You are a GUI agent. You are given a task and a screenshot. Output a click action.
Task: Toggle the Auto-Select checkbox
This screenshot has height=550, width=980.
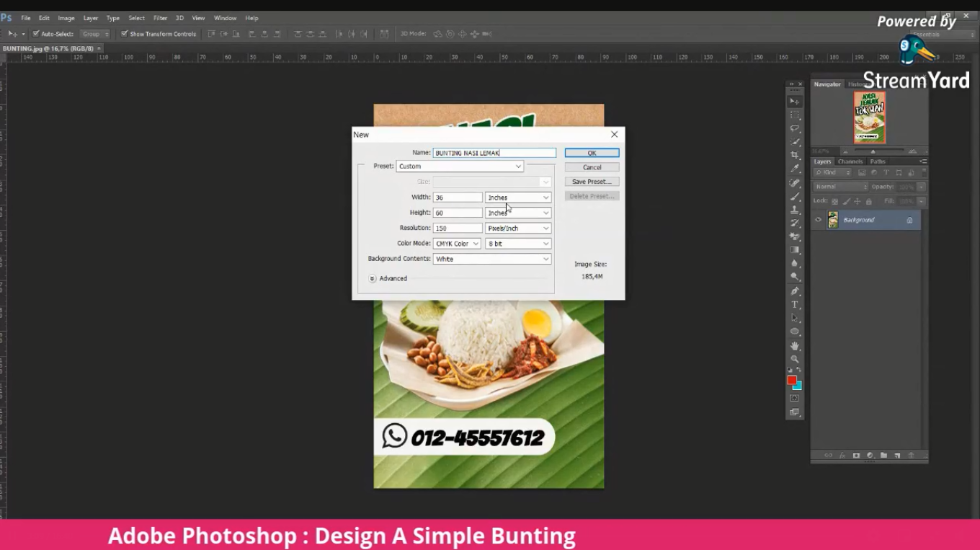[x=36, y=34]
